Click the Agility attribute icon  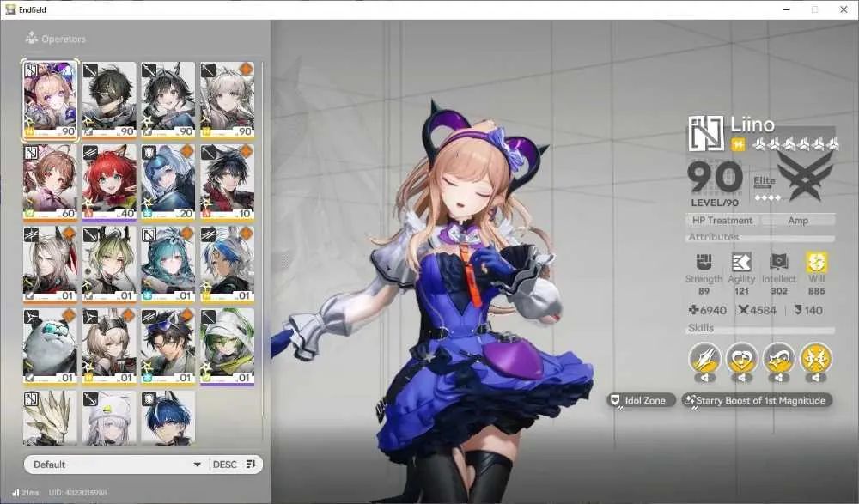[x=741, y=262]
